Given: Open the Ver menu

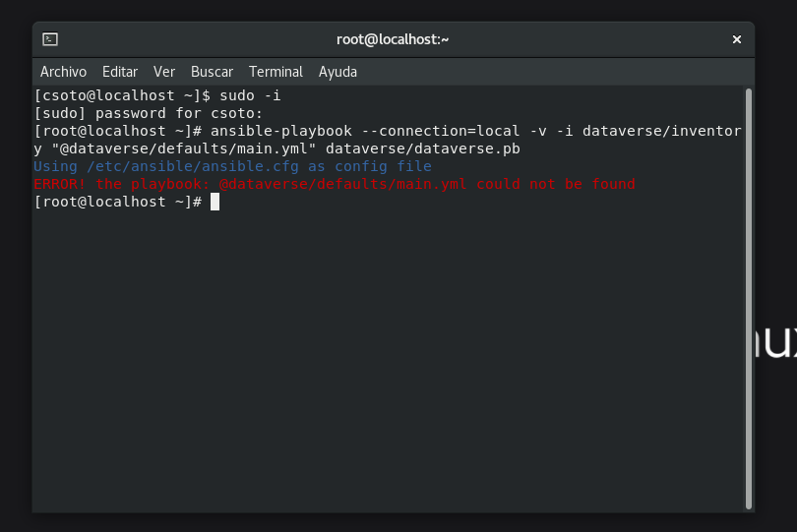Looking at the screenshot, I should 164,72.
